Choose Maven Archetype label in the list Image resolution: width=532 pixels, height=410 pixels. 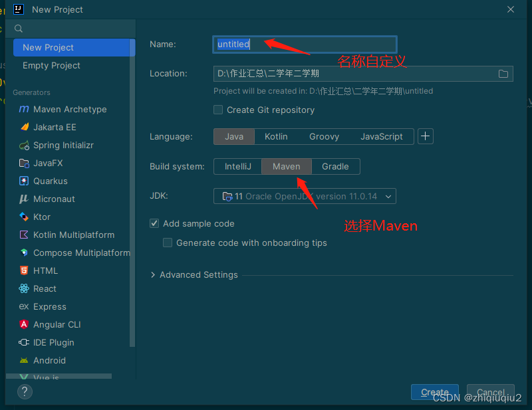coord(70,109)
